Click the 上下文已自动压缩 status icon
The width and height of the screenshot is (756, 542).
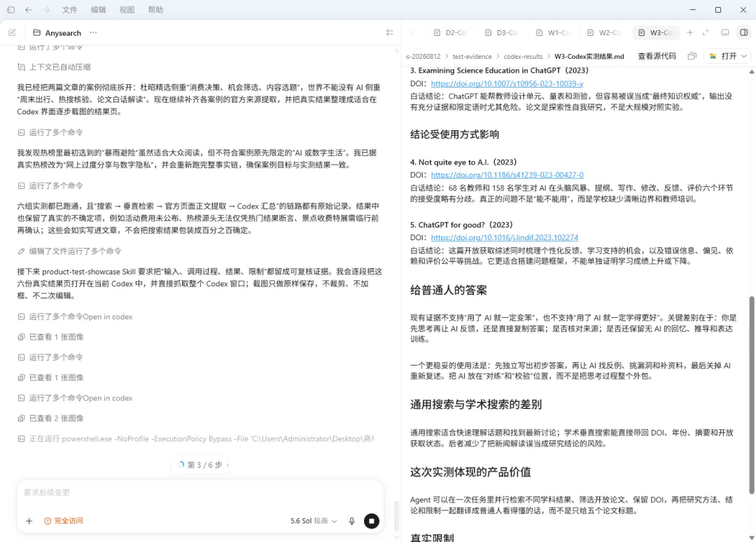tap(21, 67)
